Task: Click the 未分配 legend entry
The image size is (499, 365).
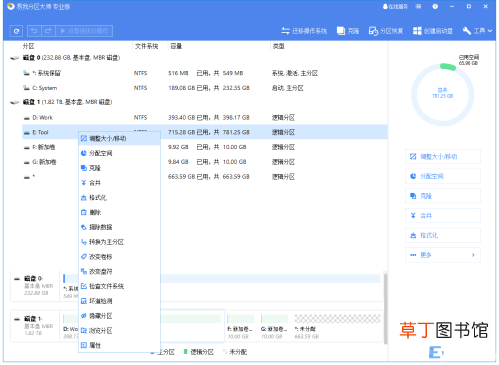Action: click(x=235, y=352)
